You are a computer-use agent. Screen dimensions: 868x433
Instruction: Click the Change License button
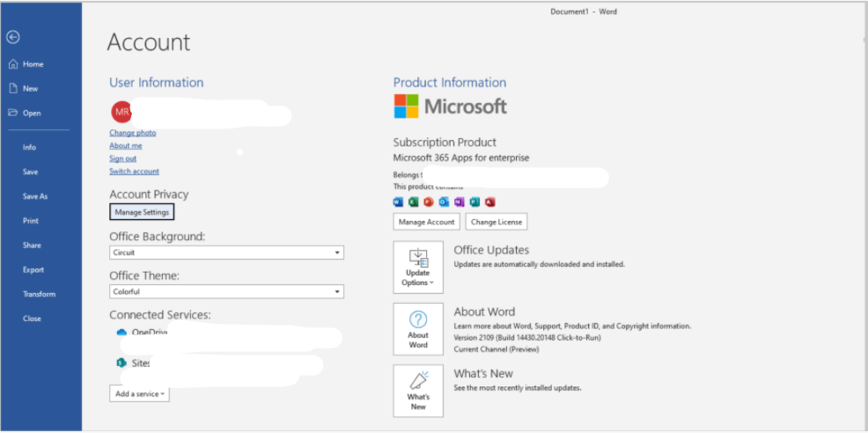coord(497,222)
